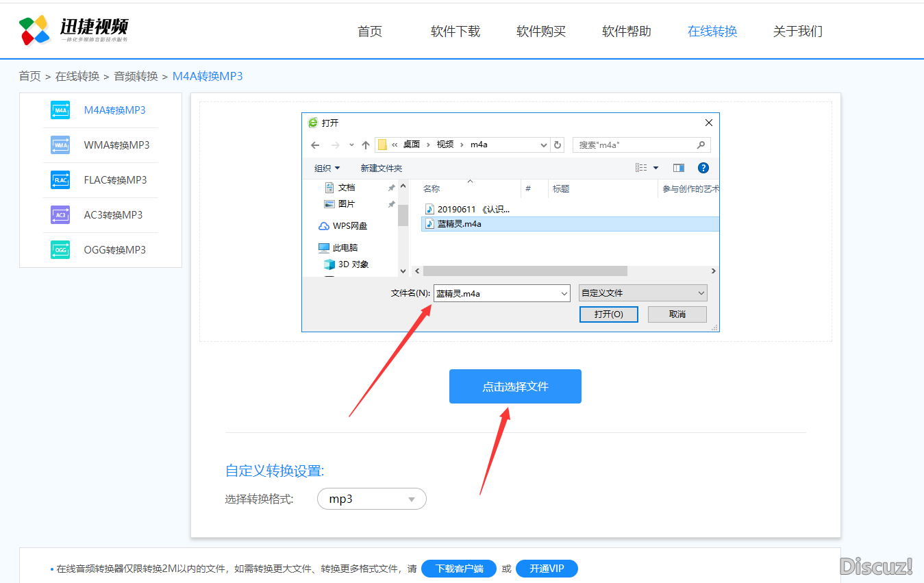
Task: Open the 自定义文件 file type dropdown
Action: pos(642,293)
